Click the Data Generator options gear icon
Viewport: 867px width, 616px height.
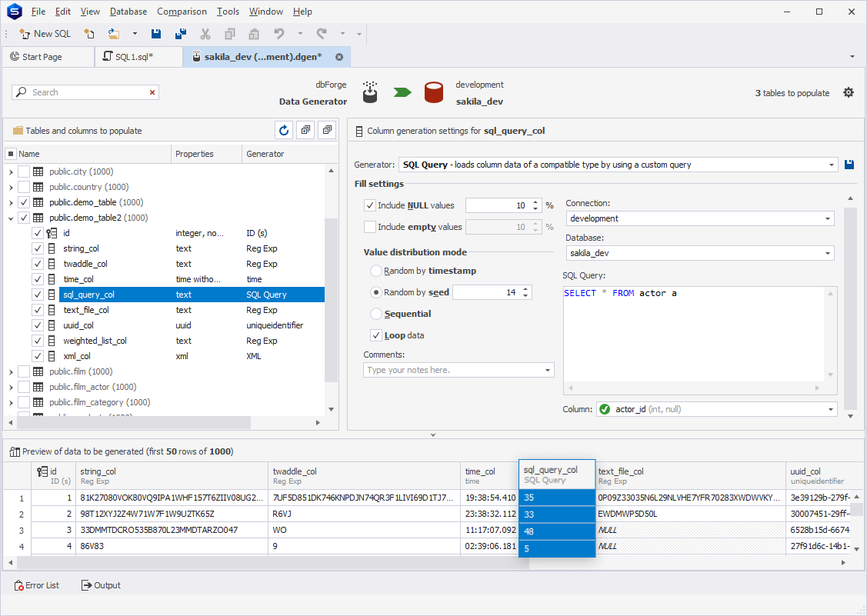click(849, 92)
